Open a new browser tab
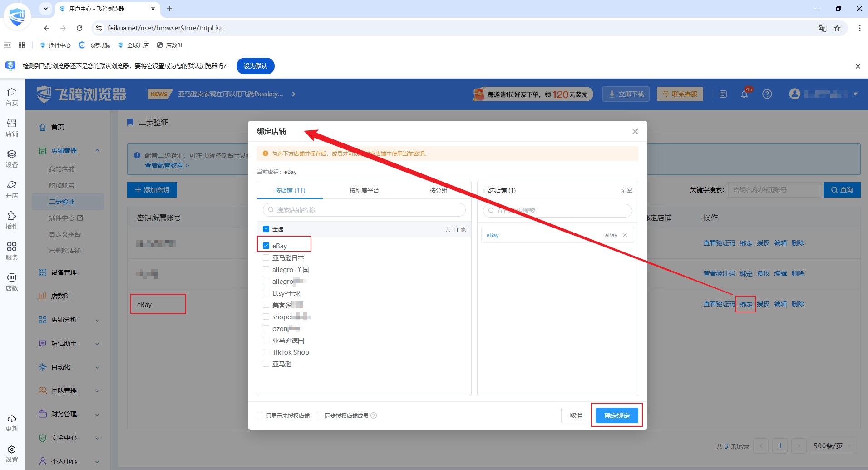Image resolution: width=868 pixels, height=470 pixels. click(x=169, y=9)
